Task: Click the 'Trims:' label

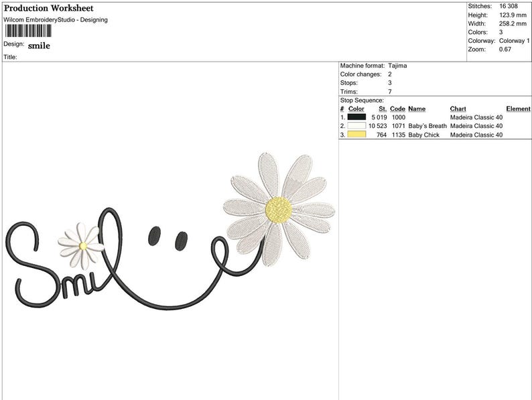Action: (x=349, y=92)
